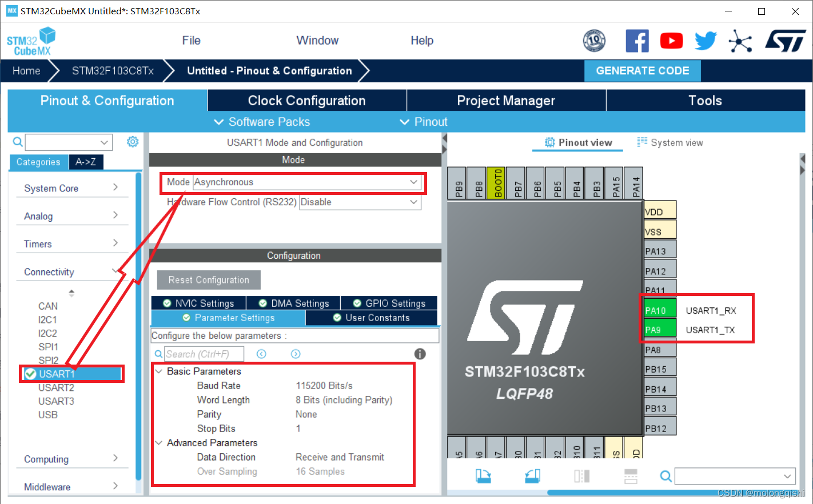This screenshot has width=813, height=504.
Task: Expand the System Core category
Action: (72, 188)
